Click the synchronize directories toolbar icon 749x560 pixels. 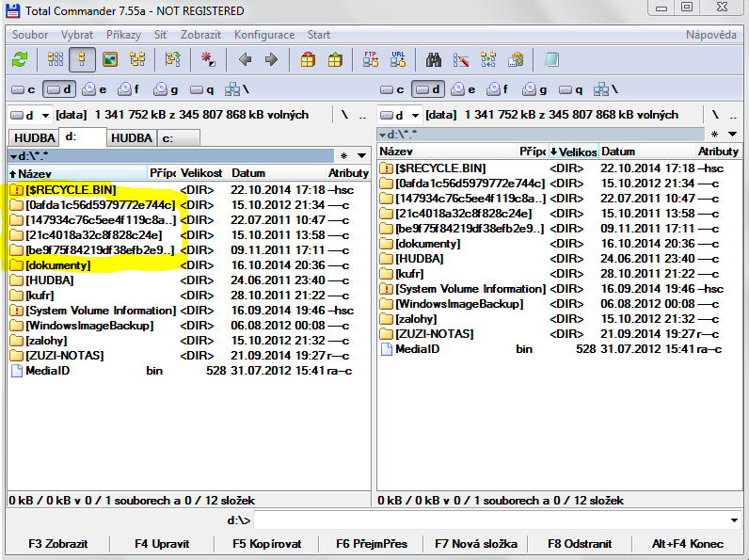pyautogui.click(x=488, y=59)
